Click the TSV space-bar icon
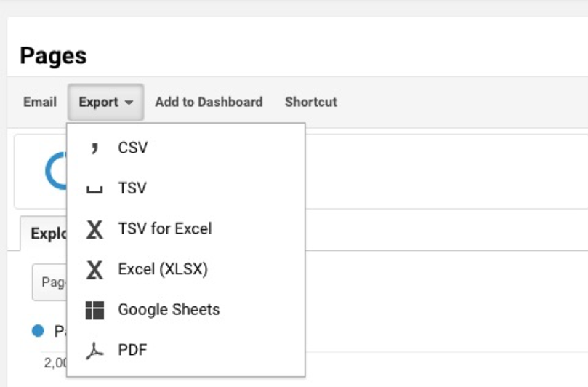Image resolution: width=588 pixels, height=387 pixels. [x=94, y=190]
